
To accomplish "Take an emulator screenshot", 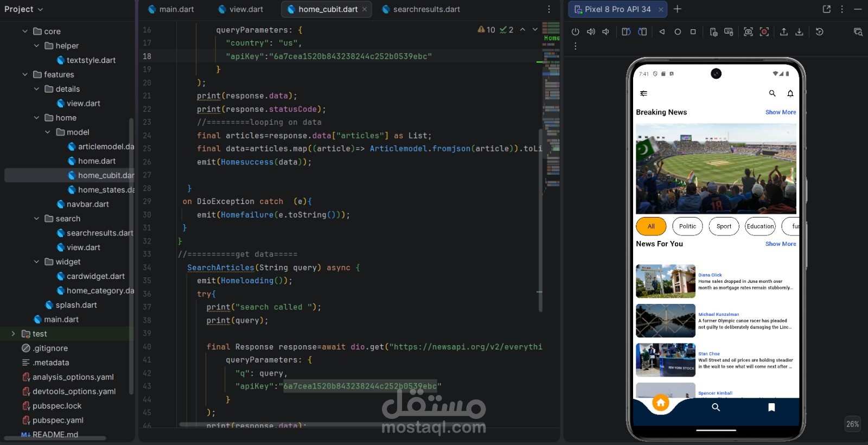I will [x=748, y=32].
